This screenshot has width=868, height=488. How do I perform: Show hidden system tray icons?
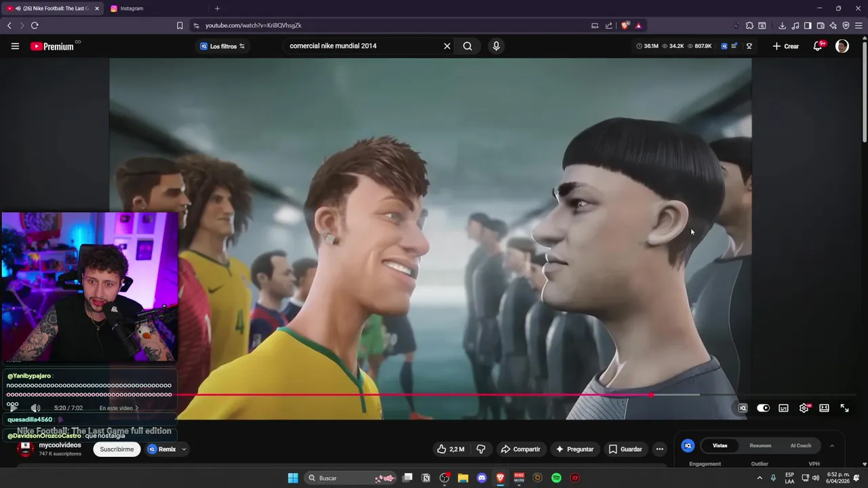coord(759,478)
